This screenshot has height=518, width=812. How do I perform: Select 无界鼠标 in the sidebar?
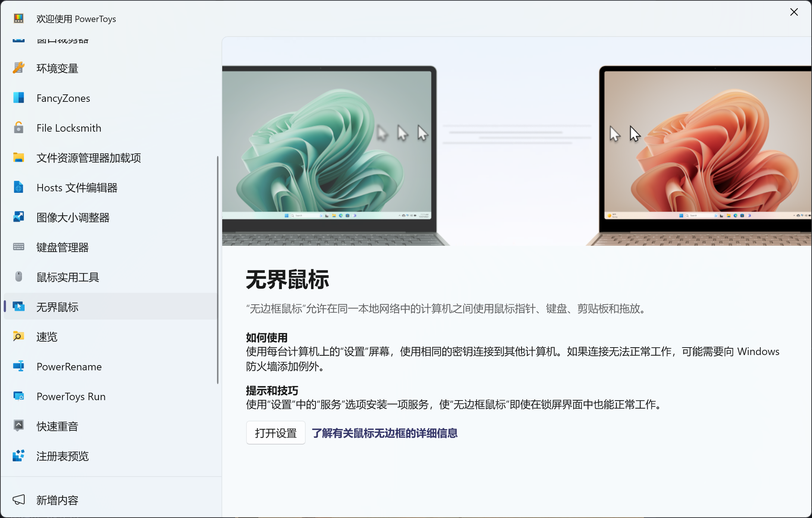click(x=110, y=307)
